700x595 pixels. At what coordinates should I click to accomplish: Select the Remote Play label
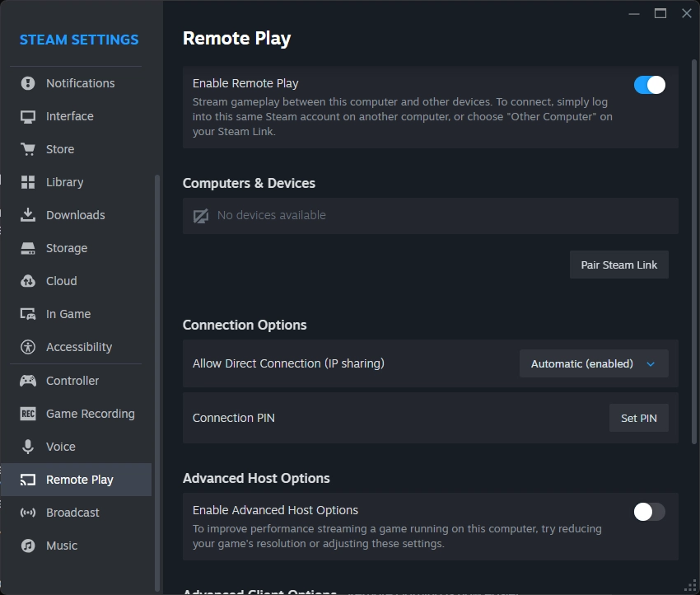click(x=79, y=480)
